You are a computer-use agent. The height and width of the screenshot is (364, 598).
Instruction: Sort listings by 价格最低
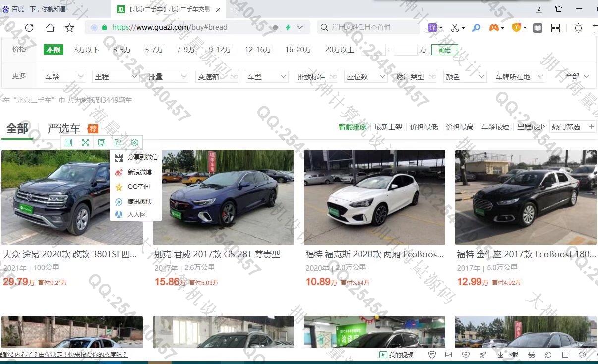(x=424, y=127)
